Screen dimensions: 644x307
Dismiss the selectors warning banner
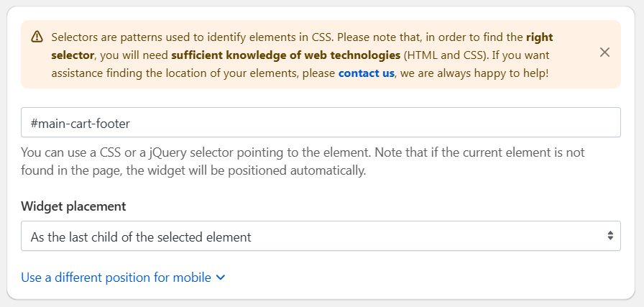(x=604, y=52)
